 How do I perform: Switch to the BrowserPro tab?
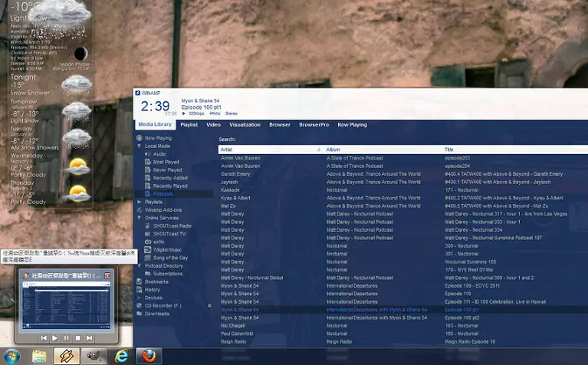pyautogui.click(x=314, y=124)
